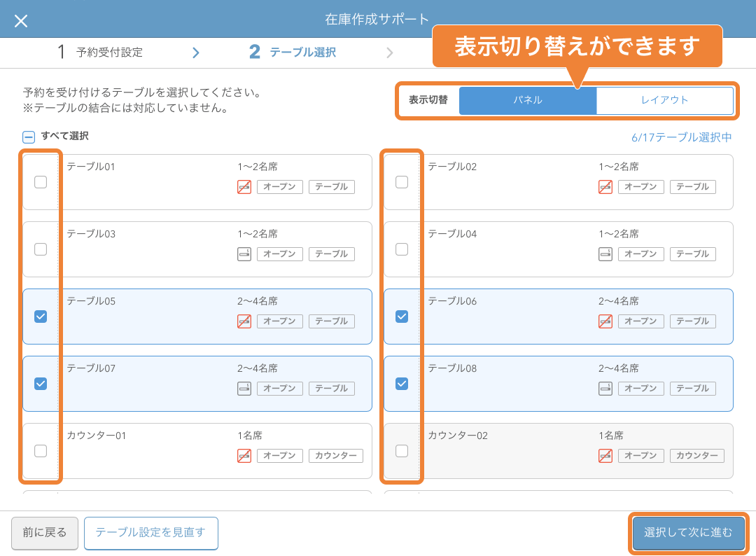Close the 在庫作成サポート dialog with X
756x556 pixels.
click(21, 21)
